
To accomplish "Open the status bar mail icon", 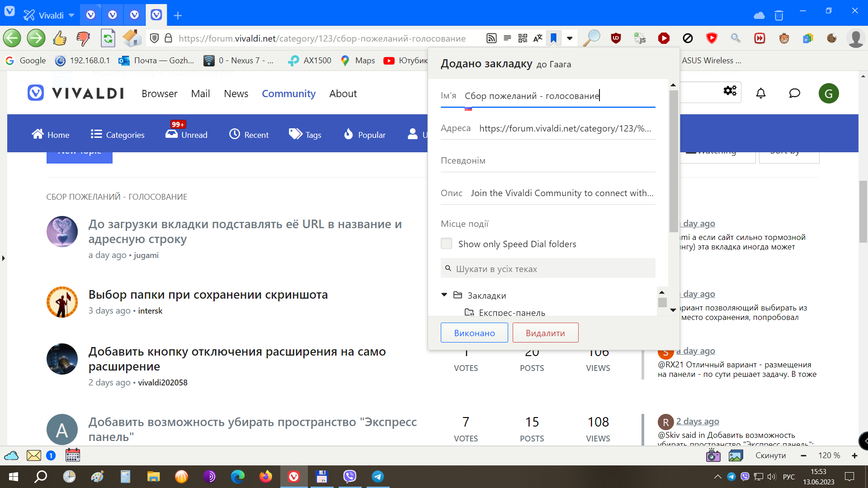I will click(33, 455).
